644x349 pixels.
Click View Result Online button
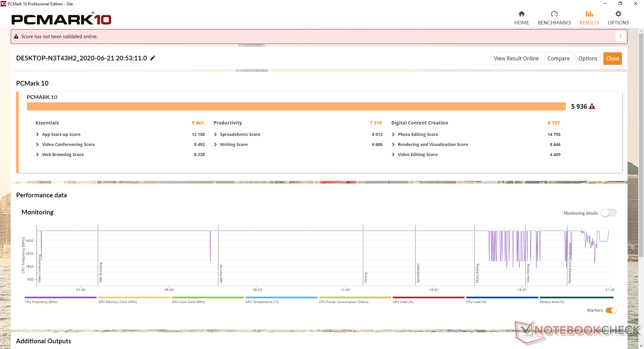[x=516, y=58]
